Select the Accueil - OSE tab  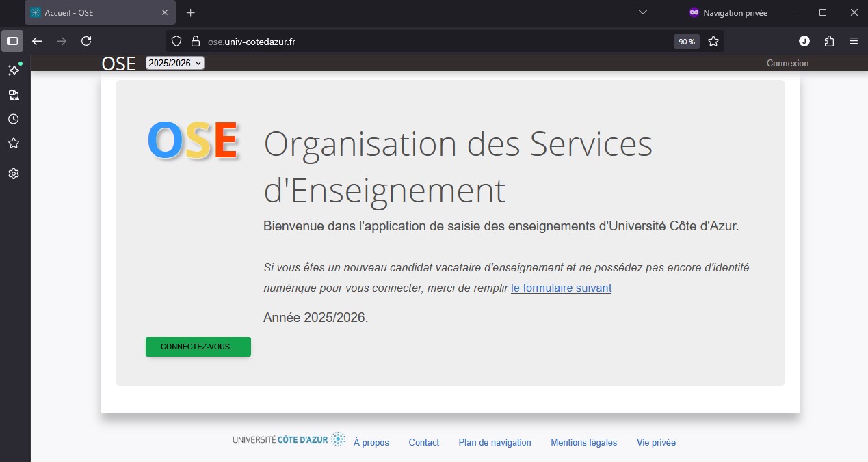[x=96, y=12]
